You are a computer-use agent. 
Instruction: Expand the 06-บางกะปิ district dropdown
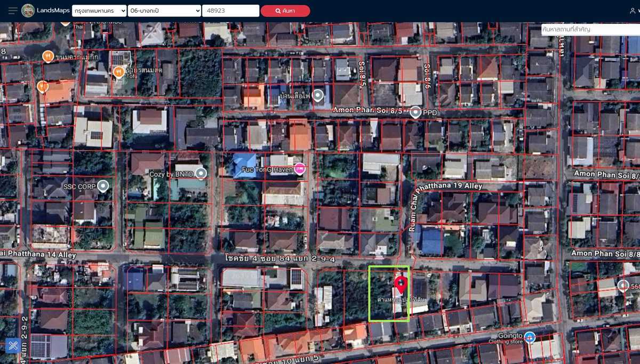tap(164, 11)
